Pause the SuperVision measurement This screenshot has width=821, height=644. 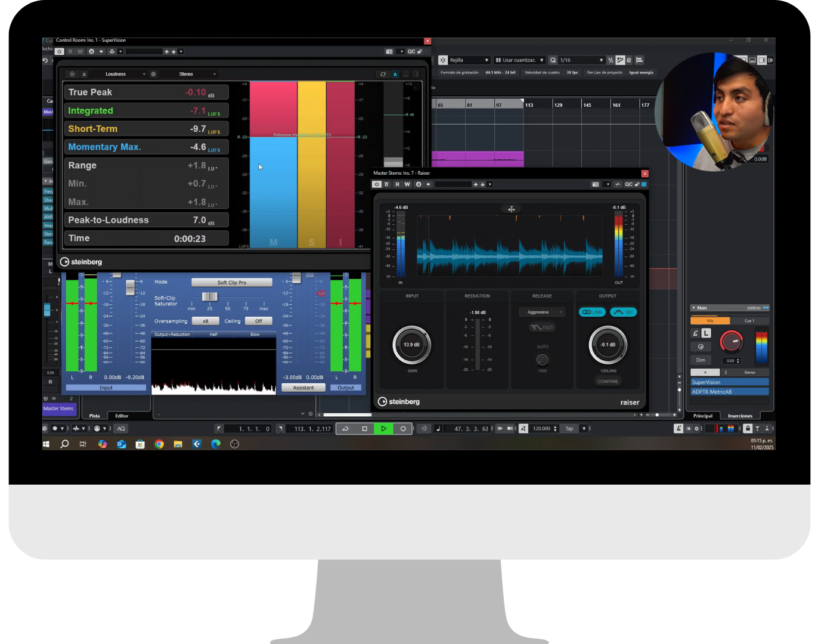tap(72, 74)
